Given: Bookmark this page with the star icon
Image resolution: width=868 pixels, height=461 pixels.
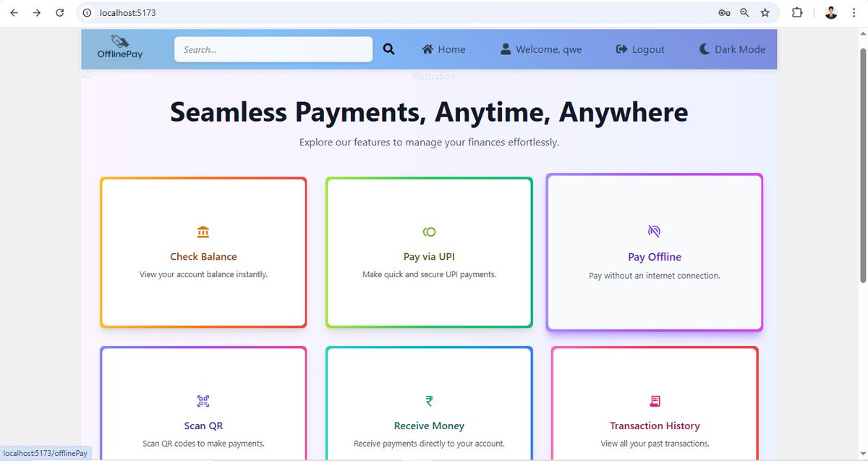Looking at the screenshot, I should 765,13.
